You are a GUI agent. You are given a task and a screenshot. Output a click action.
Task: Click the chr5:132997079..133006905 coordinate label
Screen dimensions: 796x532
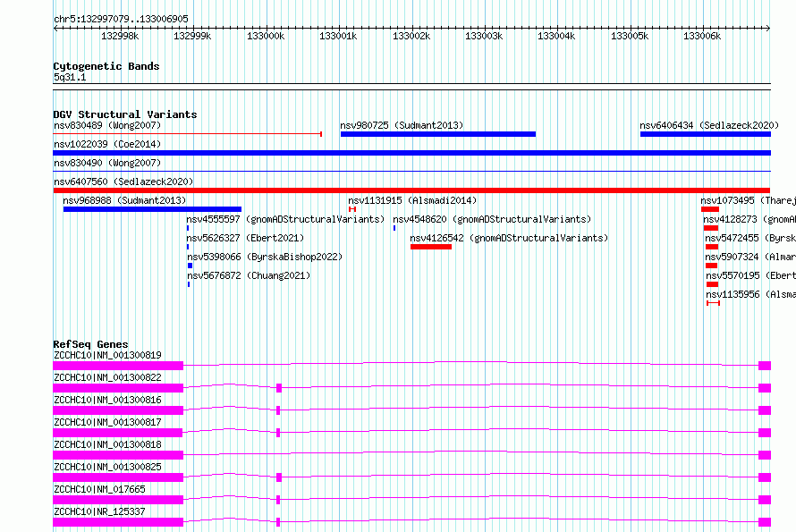(x=121, y=19)
